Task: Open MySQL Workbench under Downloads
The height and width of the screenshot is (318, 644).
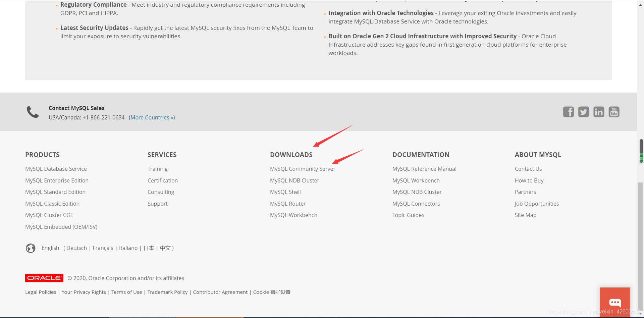Action: [x=293, y=215]
